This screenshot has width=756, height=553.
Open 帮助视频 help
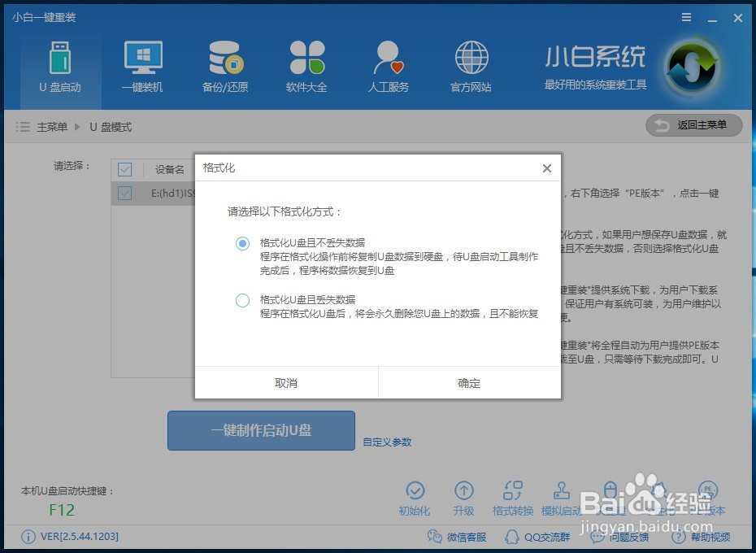click(x=701, y=537)
